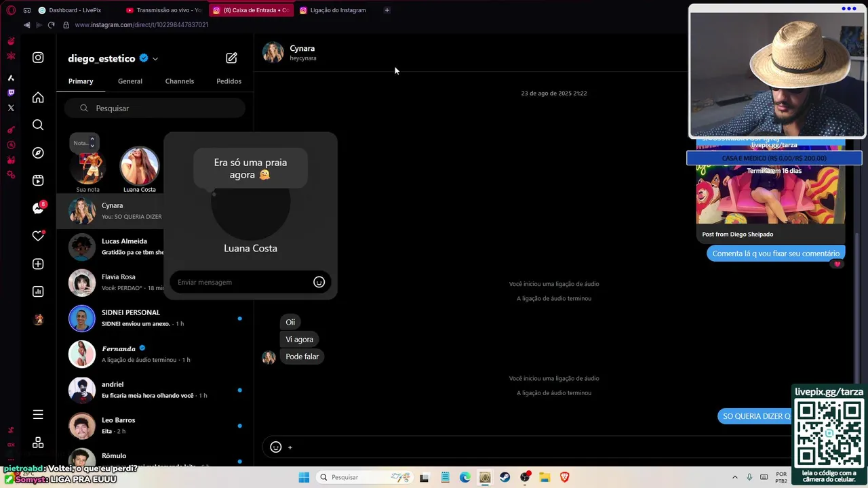
Task: Open Messages icon with 8 badge
Action: tap(38, 208)
